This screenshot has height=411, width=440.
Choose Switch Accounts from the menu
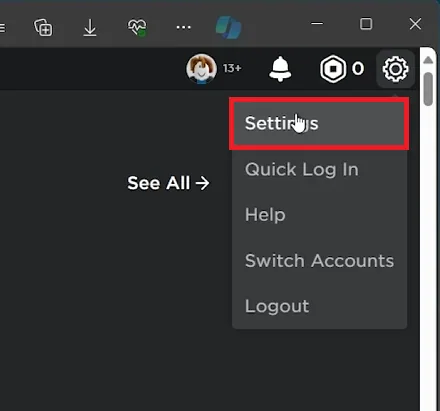pyautogui.click(x=319, y=260)
